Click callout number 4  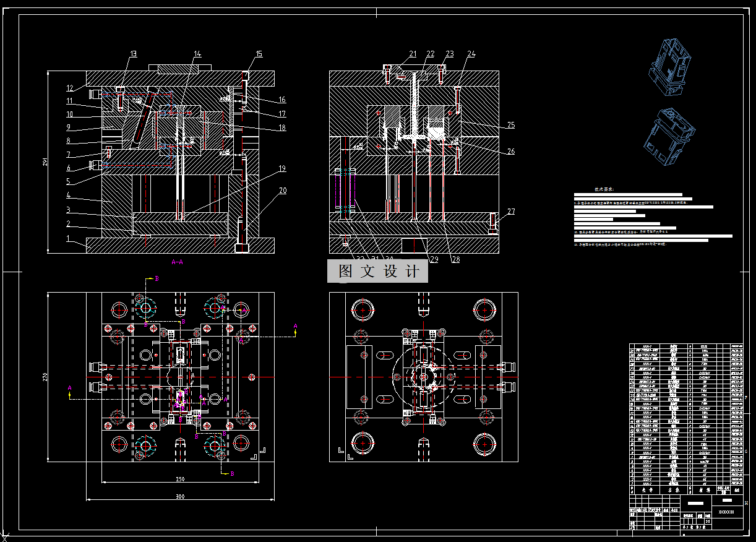[x=69, y=196]
